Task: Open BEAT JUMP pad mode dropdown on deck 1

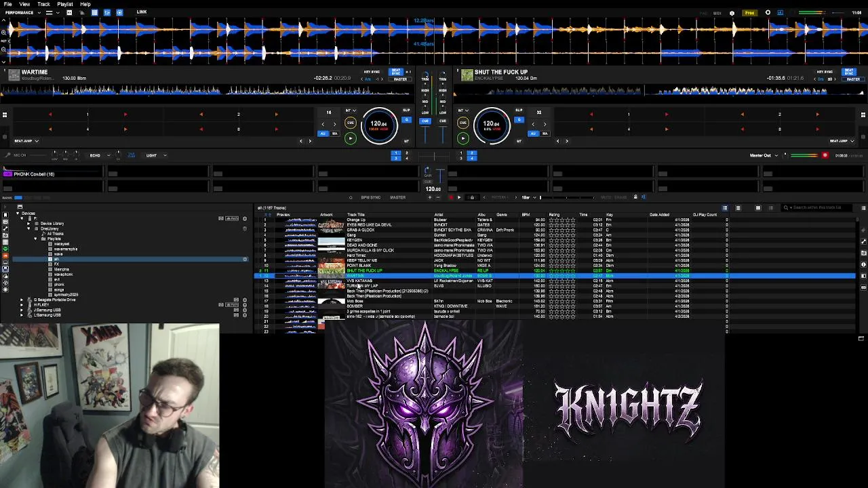Action: [26, 141]
